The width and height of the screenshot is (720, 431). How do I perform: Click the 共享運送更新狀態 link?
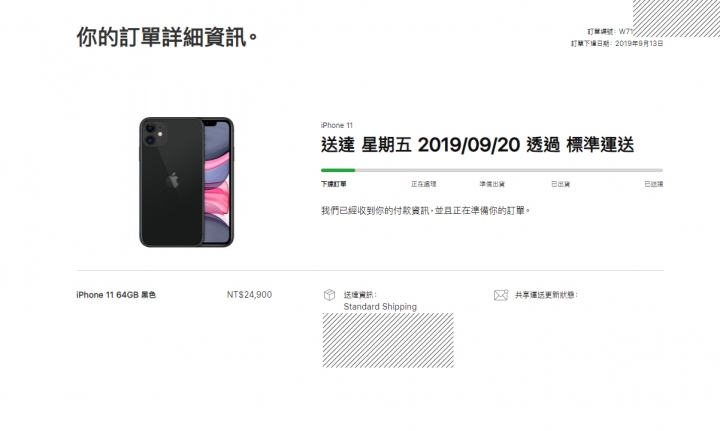[x=546, y=295]
